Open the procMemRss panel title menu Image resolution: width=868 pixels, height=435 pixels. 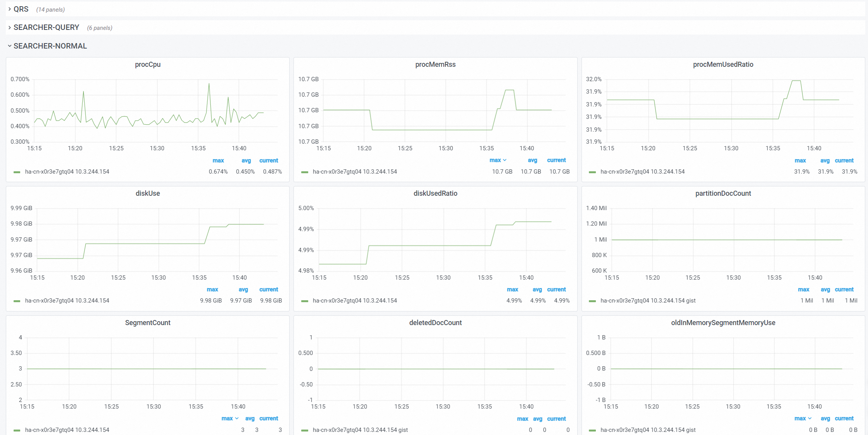tap(435, 64)
